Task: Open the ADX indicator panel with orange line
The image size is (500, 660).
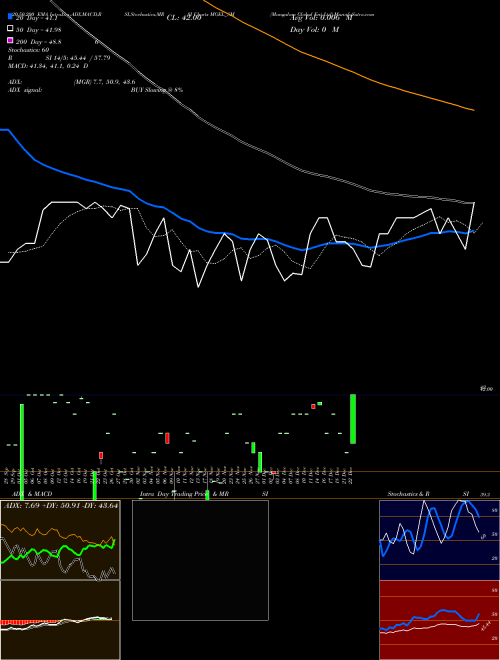Action: click(60, 540)
